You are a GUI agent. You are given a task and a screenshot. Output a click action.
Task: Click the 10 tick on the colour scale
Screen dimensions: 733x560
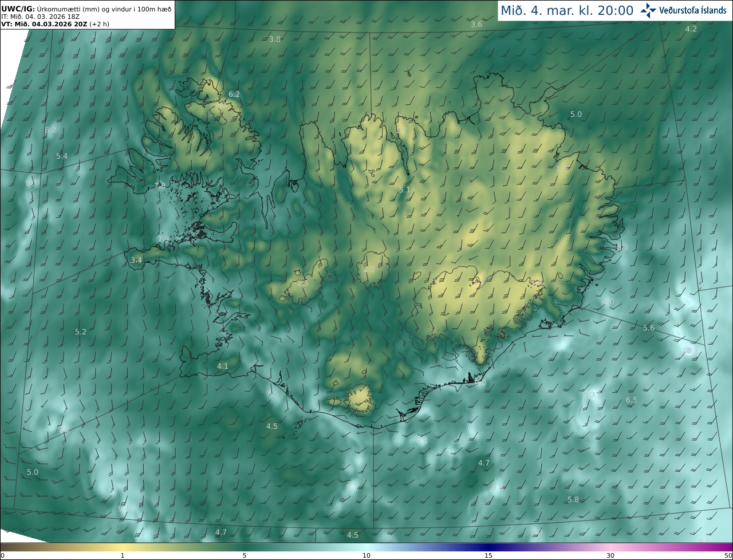pyautogui.click(x=366, y=555)
